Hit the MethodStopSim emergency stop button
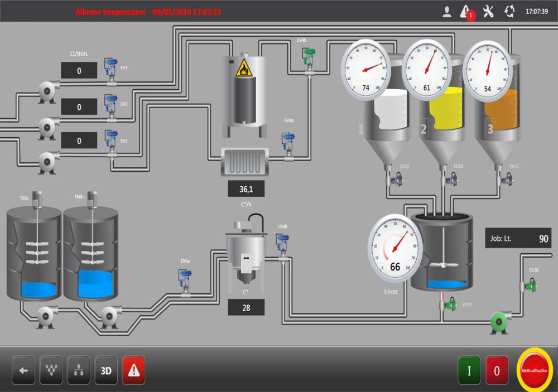This screenshot has height=392, width=558. (535, 370)
